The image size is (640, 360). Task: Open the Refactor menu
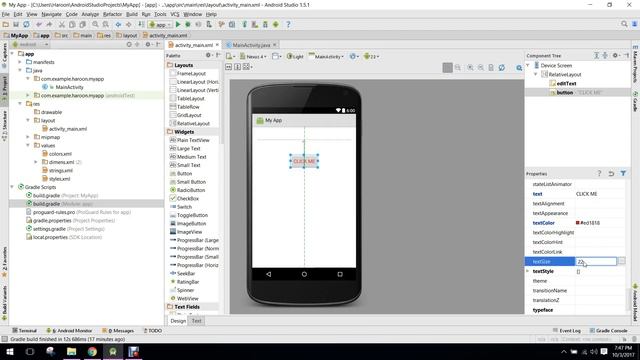pyautogui.click(x=112, y=14)
